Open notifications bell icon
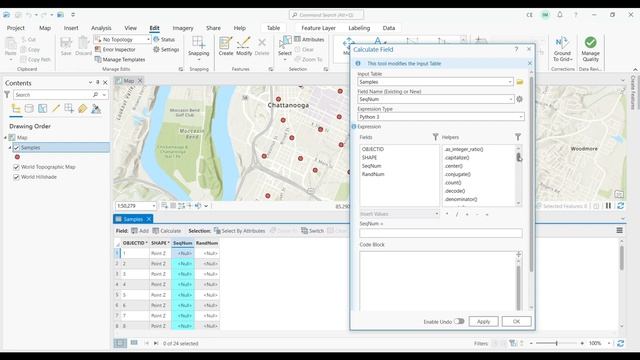 [560, 15]
